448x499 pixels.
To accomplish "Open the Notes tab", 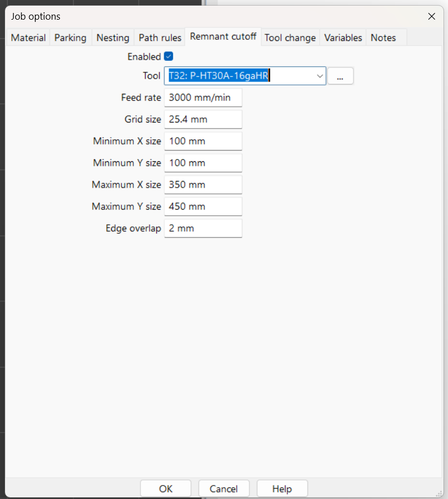I will point(383,38).
